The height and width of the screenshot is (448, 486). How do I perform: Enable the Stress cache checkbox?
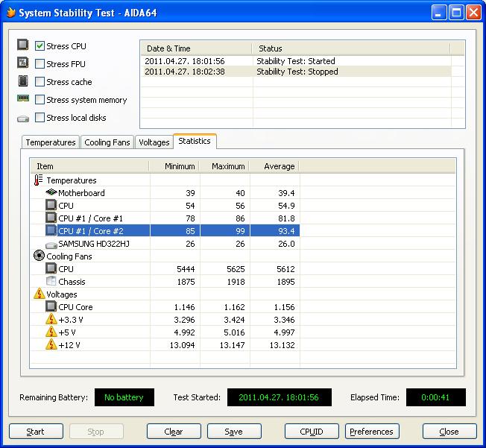(40, 82)
